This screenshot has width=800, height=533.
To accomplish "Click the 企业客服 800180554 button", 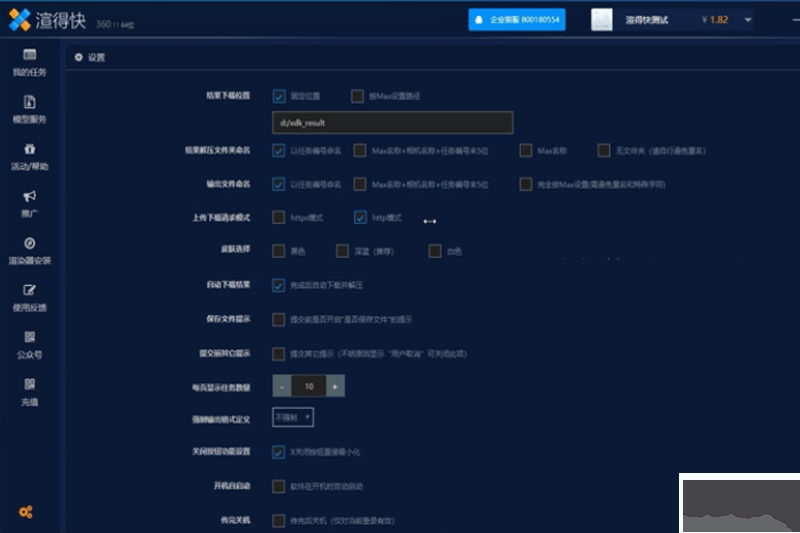I will tap(517, 20).
